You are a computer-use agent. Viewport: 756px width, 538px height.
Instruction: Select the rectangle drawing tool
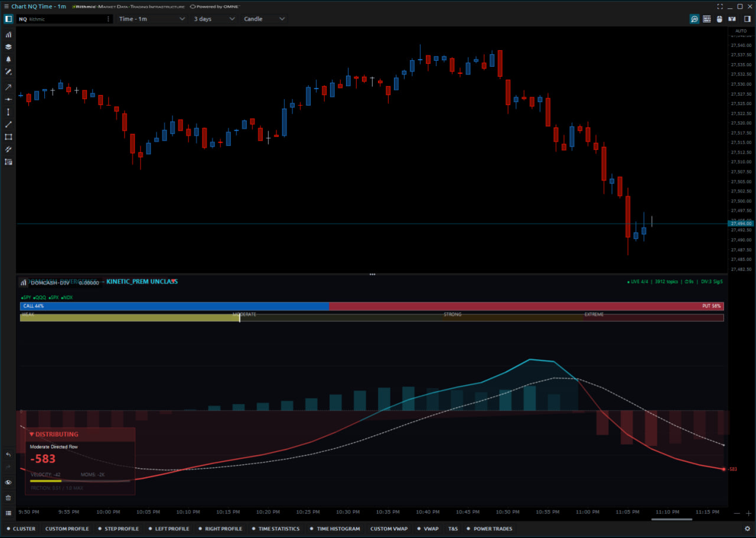(8, 136)
